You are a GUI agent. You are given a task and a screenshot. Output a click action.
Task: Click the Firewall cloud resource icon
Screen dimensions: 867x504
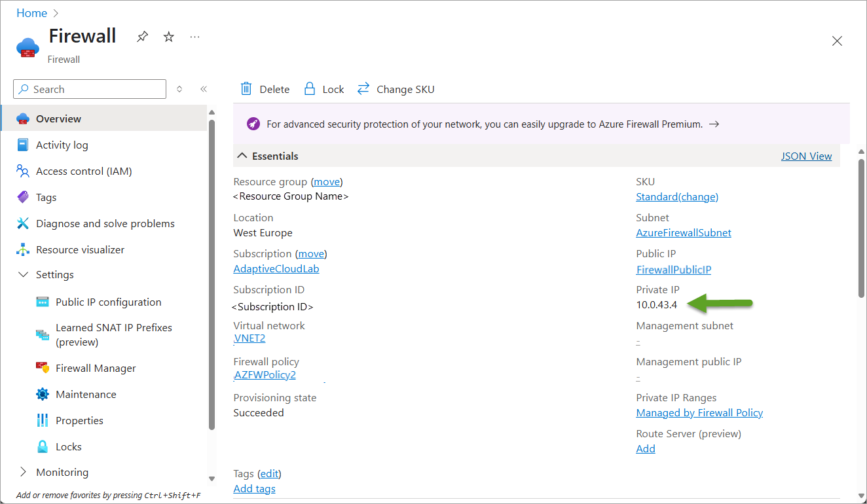28,47
